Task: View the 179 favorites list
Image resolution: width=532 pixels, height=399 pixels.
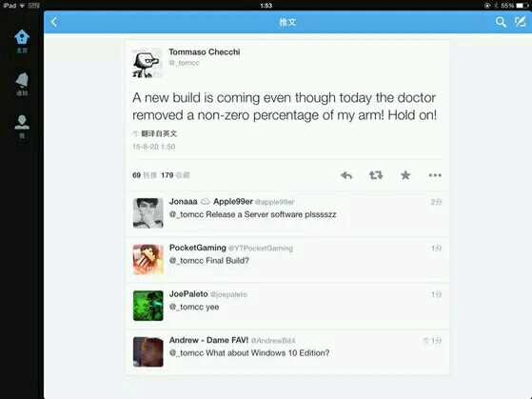Action: click(x=175, y=175)
